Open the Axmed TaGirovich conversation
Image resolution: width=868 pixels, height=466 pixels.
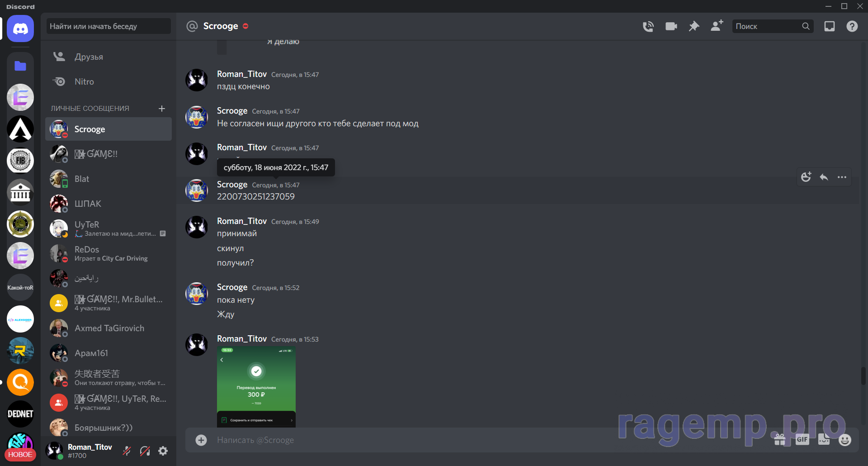(x=108, y=328)
